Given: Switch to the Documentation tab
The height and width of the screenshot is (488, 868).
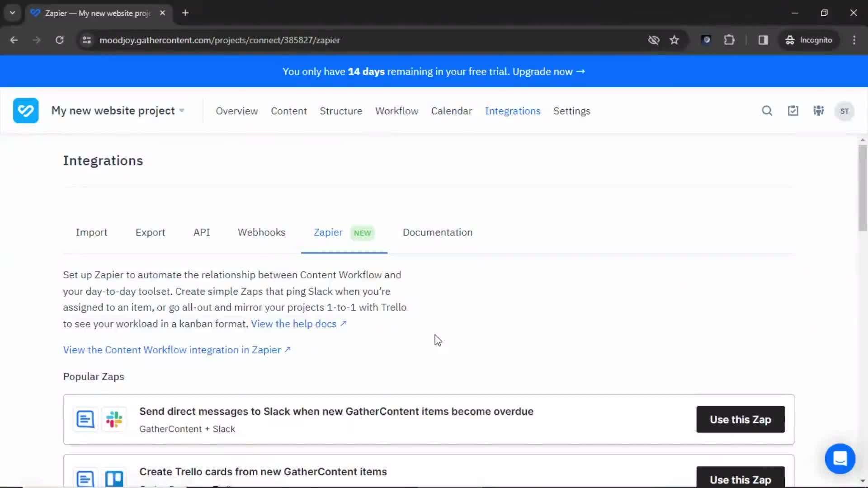Looking at the screenshot, I should coord(437,232).
